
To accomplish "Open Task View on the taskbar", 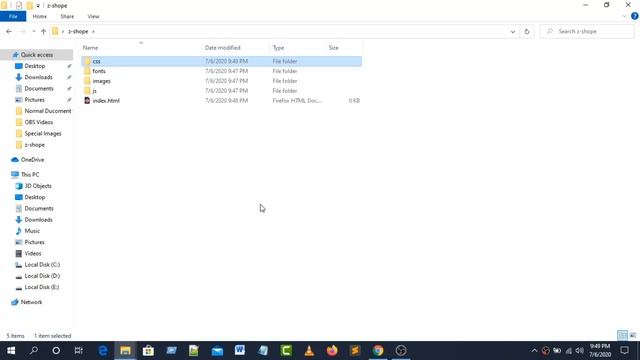I will 79,351.
